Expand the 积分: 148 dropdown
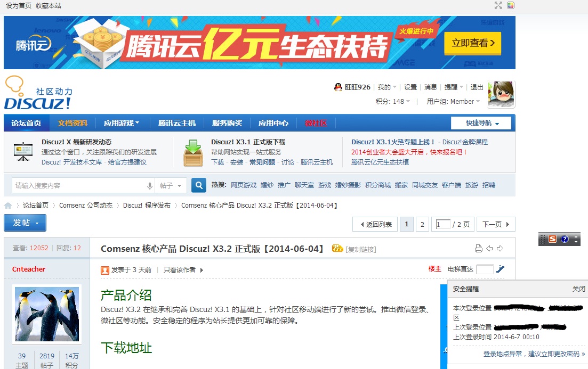588x369 pixels. [393, 102]
